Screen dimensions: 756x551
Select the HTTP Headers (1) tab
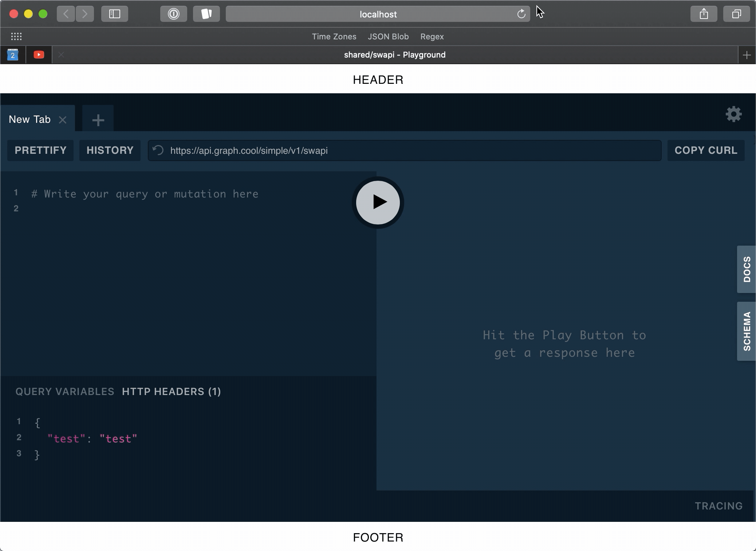[171, 391]
